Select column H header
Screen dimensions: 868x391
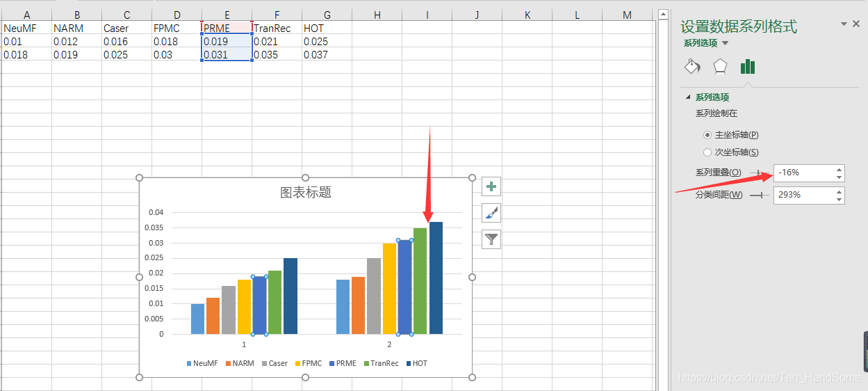377,15
